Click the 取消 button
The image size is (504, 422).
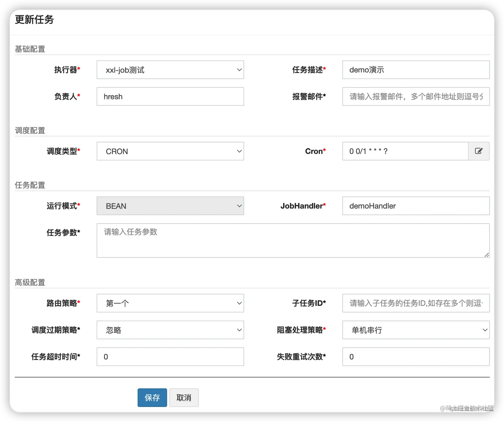pyautogui.click(x=184, y=398)
